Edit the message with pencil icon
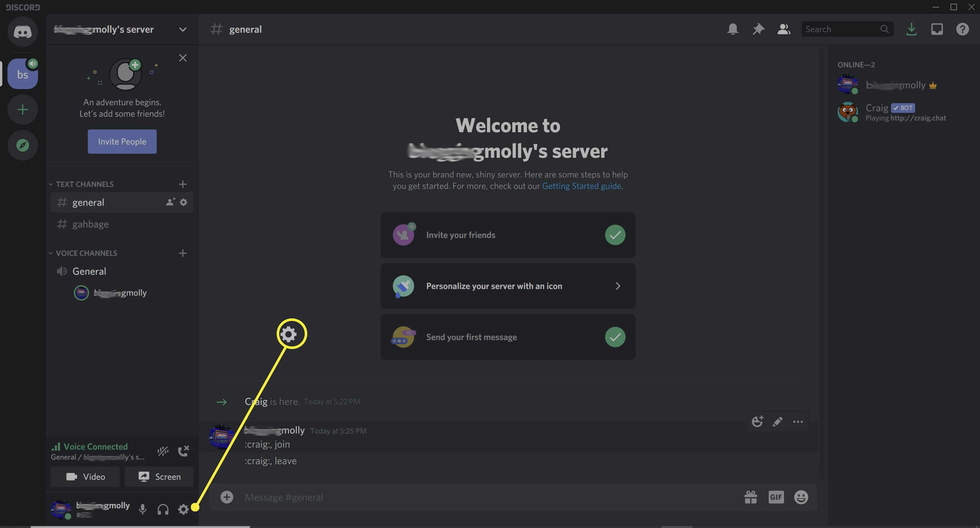980x528 pixels. 778,422
